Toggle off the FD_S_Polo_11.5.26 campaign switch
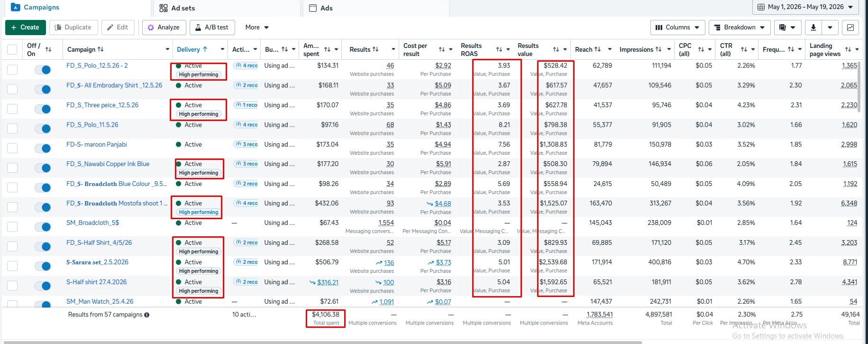868x344 pixels. click(x=43, y=128)
